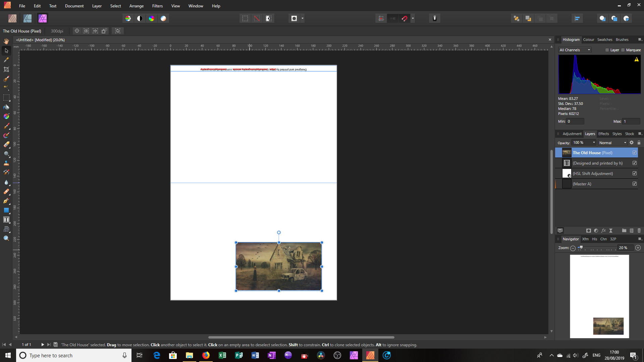
Task: Open the All Channels dropdown
Action: (575, 50)
